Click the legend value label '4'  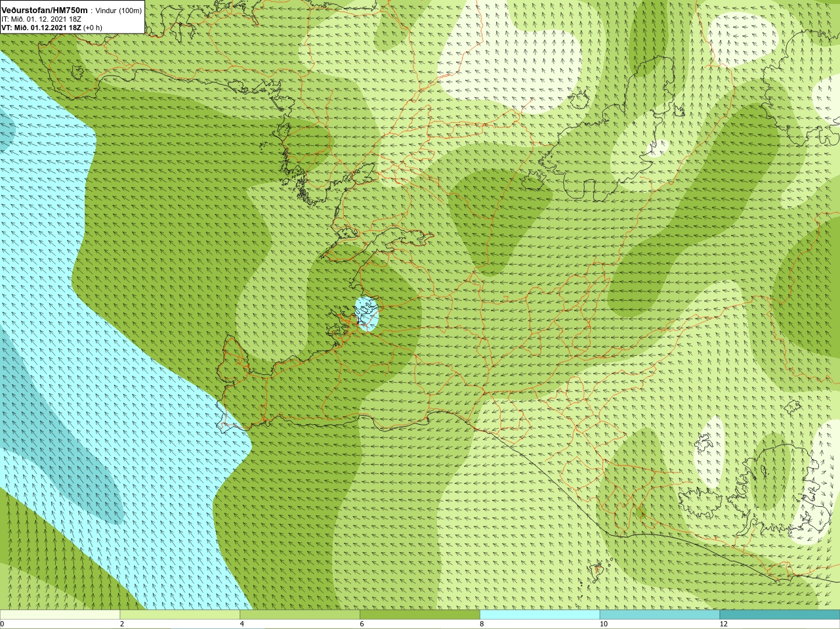(242, 624)
